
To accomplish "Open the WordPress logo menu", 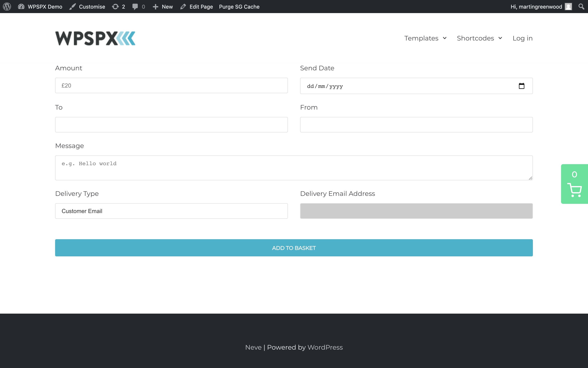I will [7, 7].
